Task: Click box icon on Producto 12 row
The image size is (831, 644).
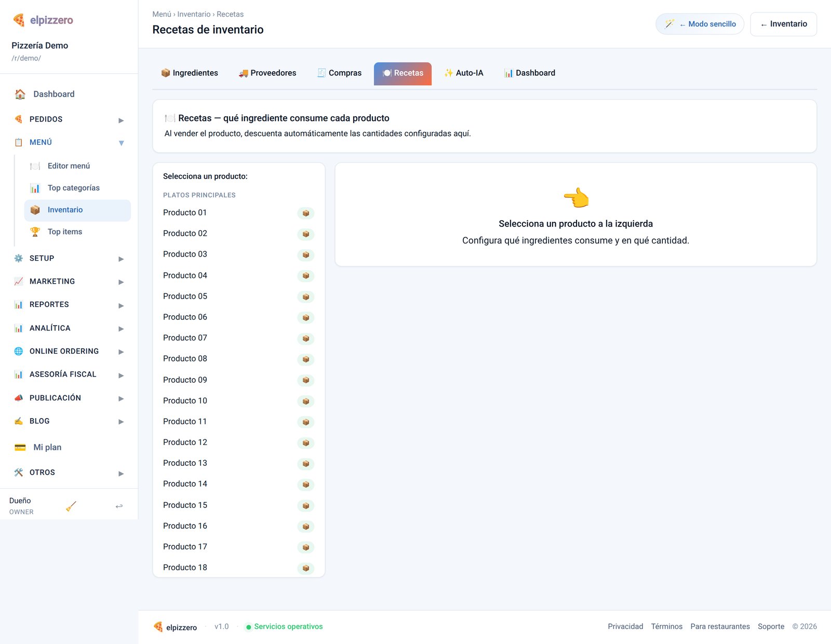Action: pos(306,442)
